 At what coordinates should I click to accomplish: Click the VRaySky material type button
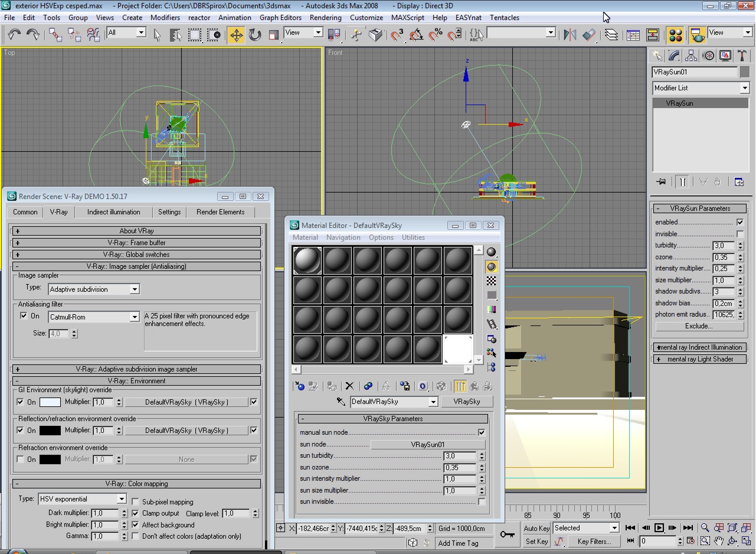pos(467,402)
